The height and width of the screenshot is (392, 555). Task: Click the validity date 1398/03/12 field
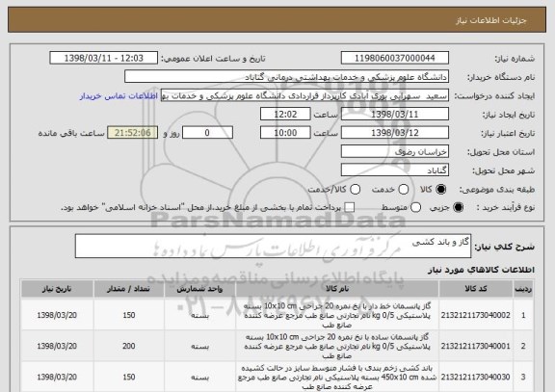pos(395,133)
